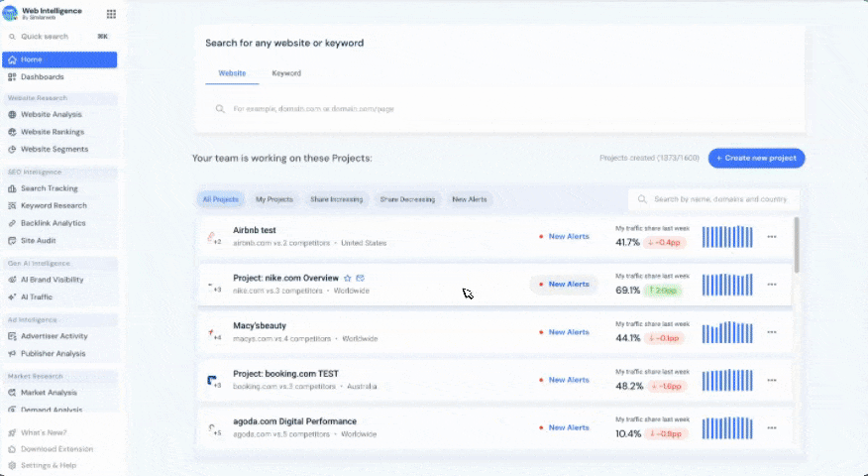Click New Alerts on the booking.com TEST project

569,380
